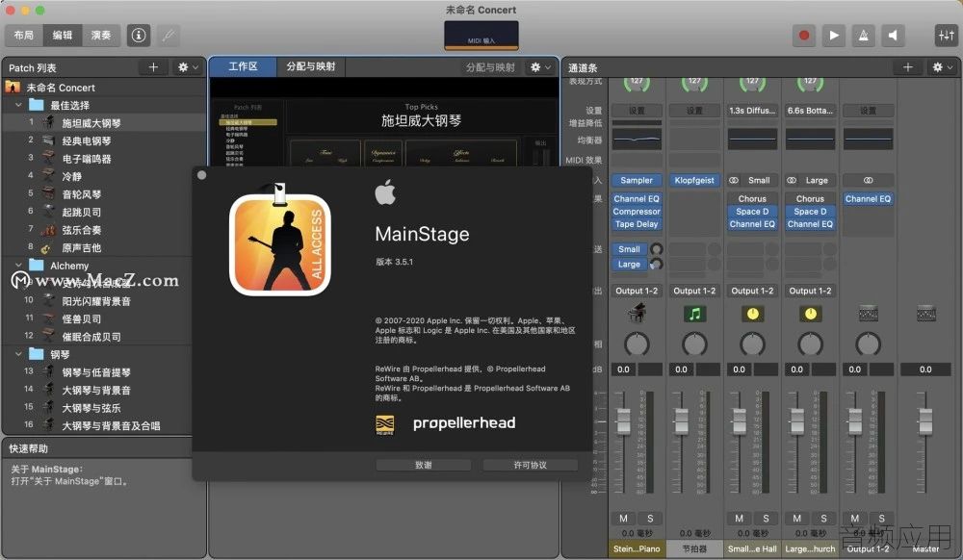Viewport: 963px width, 560px height.
Task: Click the red record button
Action: click(x=804, y=36)
